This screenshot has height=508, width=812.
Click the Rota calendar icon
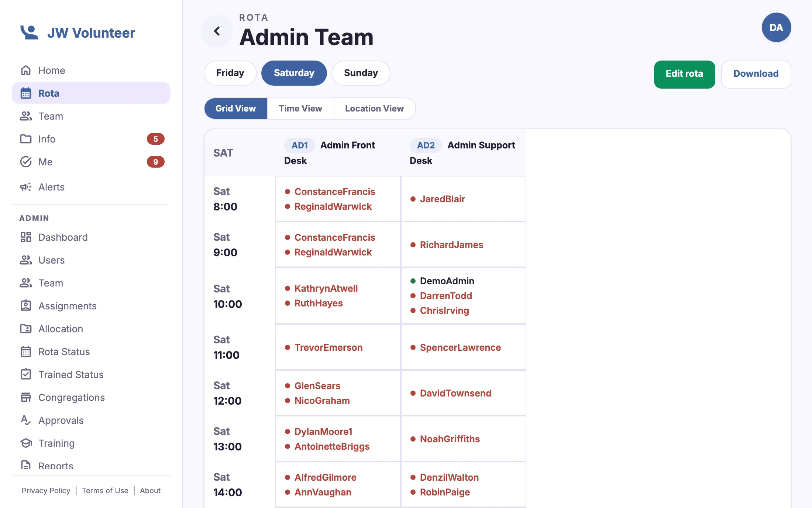26,93
